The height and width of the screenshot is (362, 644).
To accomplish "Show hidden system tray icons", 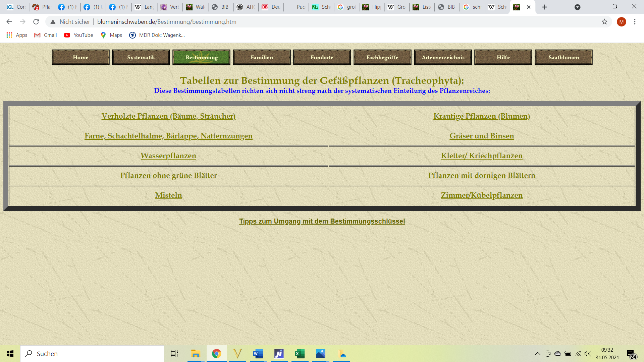I will (537, 354).
